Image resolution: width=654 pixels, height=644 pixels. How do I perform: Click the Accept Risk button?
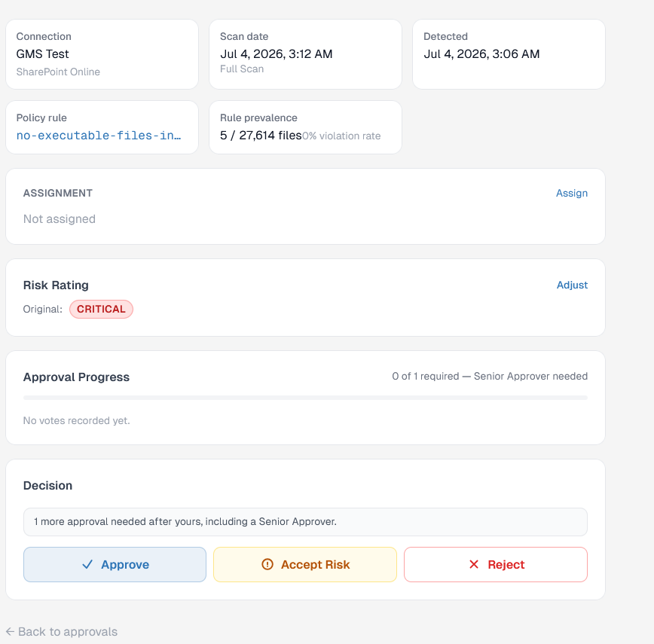[x=305, y=564]
